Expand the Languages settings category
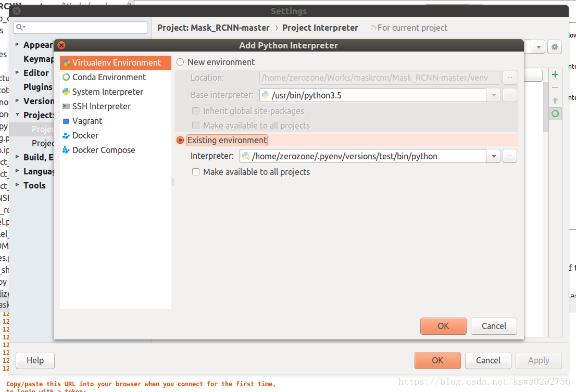 [x=17, y=171]
